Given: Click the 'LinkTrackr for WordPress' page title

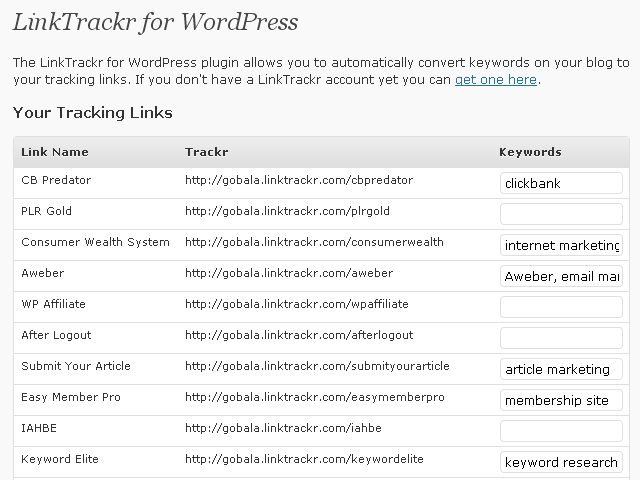Looking at the screenshot, I should (155, 21).
